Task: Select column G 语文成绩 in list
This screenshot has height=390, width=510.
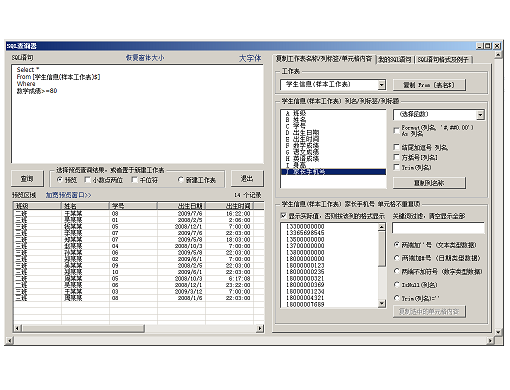Action: pos(333,152)
